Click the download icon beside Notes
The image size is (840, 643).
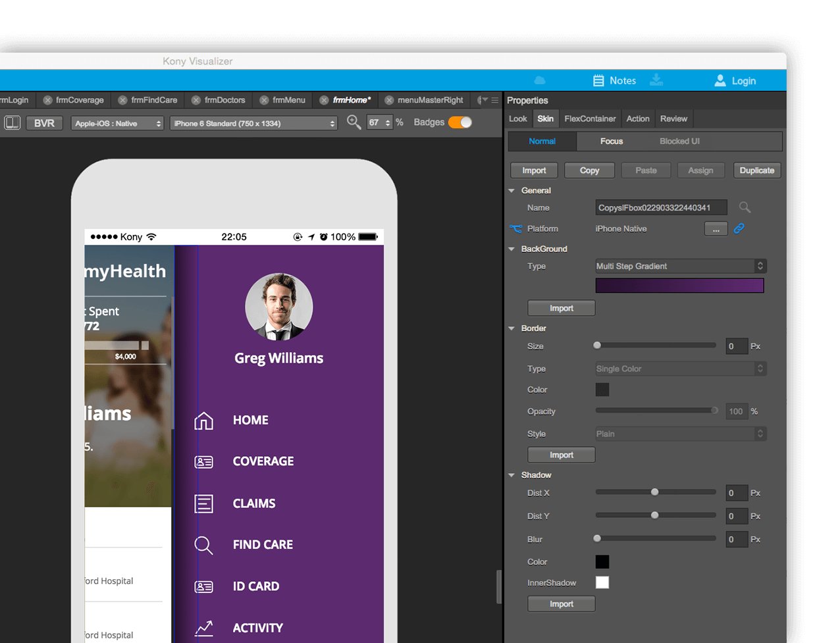(x=656, y=80)
